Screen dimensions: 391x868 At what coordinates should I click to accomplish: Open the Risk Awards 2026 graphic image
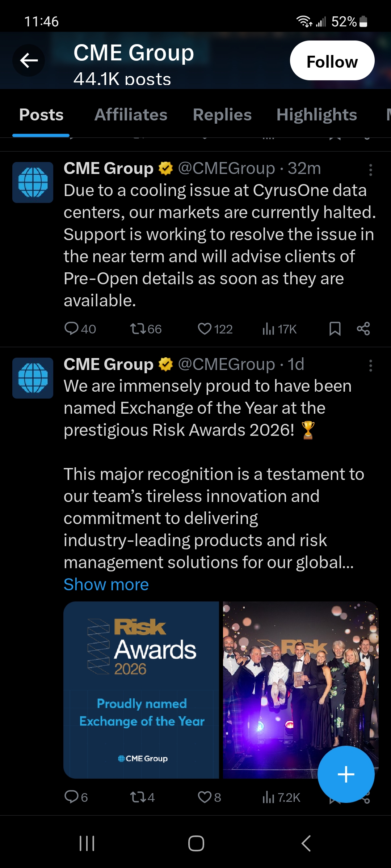(x=141, y=690)
